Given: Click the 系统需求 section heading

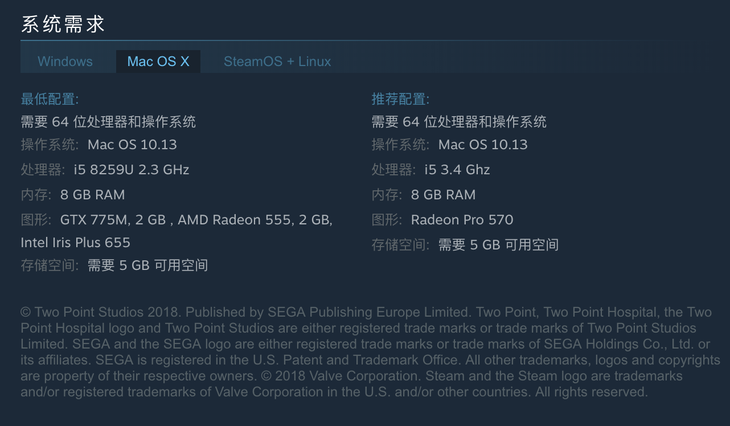Looking at the screenshot, I should pyautogui.click(x=63, y=24).
